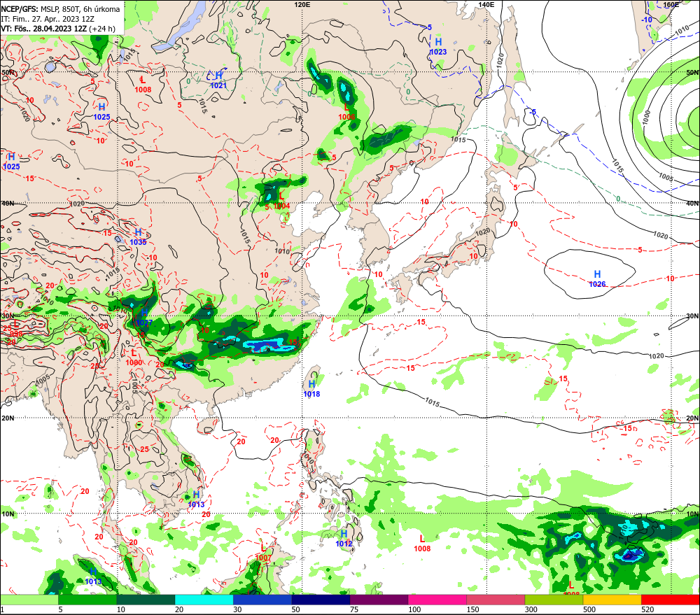Image resolution: width=700 pixels, height=615 pixels.
Task: Click the '10N' latitude label on left edge
Action: point(8,514)
